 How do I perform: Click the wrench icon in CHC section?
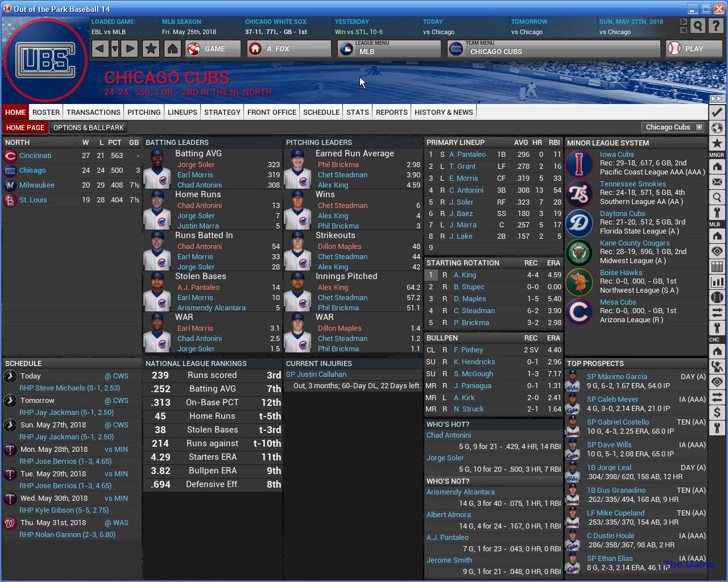coord(717,428)
